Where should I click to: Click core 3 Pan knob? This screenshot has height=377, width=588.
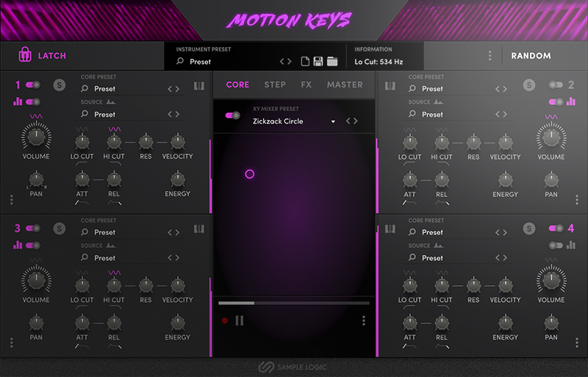coord(36,323)
